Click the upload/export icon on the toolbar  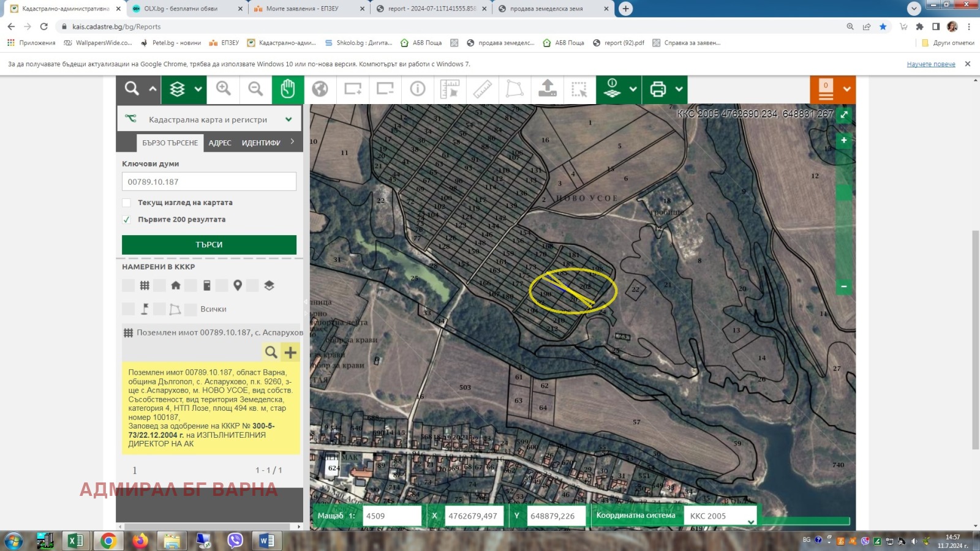(548, 89)
